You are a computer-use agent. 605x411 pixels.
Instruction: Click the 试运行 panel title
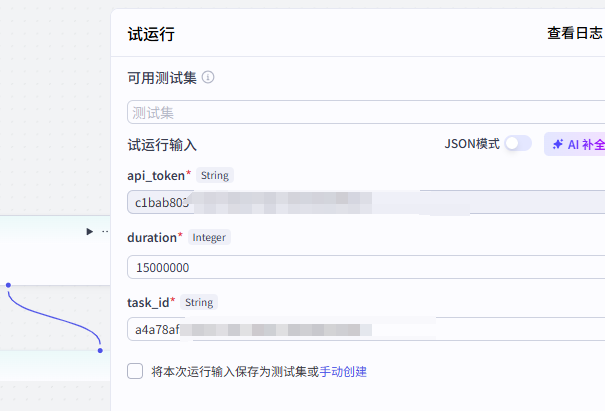[151, 34]
